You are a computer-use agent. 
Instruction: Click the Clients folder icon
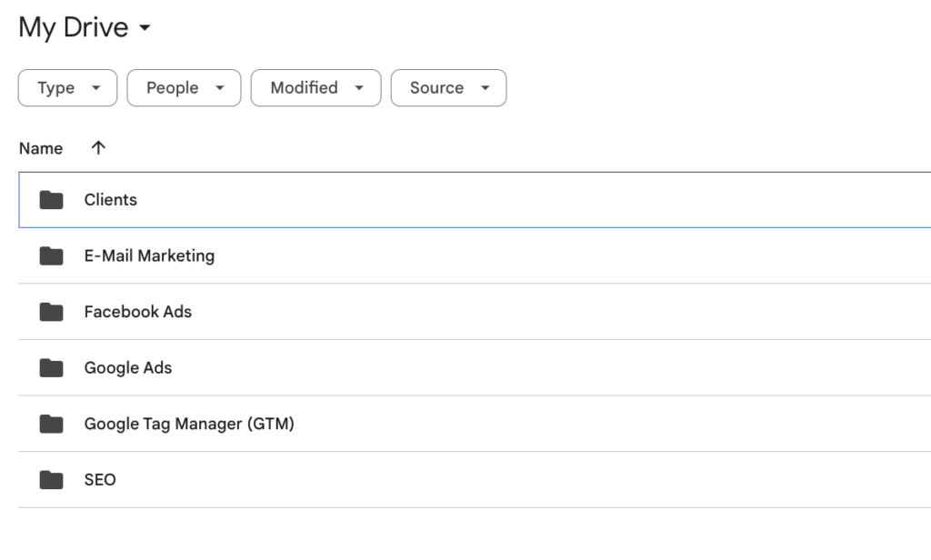tap(51, 200)
